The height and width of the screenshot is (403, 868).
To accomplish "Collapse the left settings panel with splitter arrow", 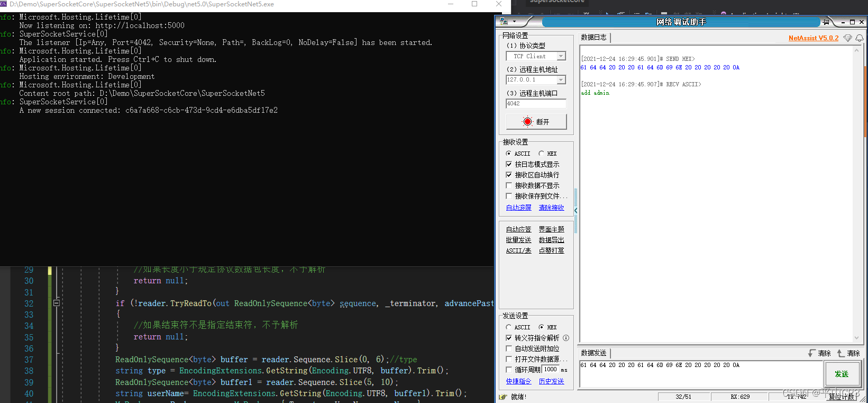I will click(575, 211).
